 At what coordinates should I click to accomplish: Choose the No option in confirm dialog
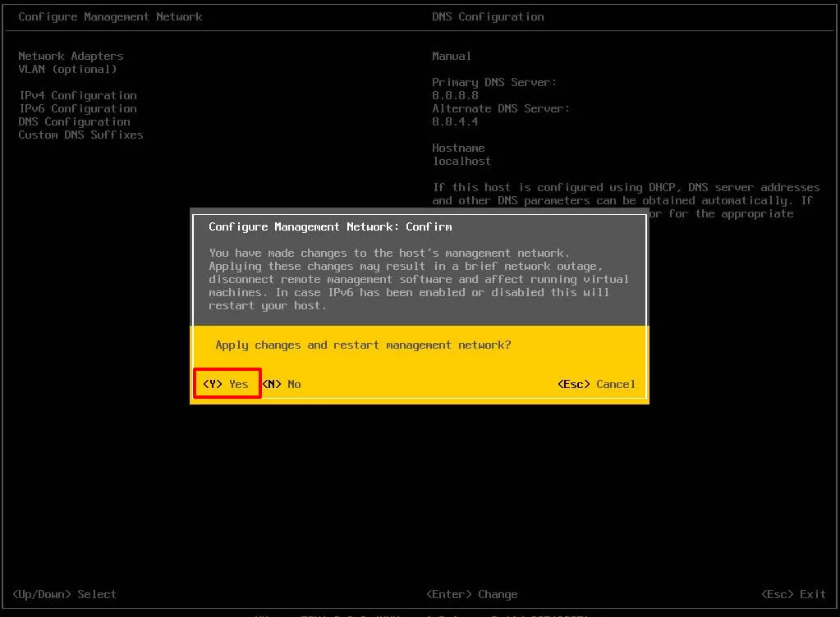pos(282,384)
